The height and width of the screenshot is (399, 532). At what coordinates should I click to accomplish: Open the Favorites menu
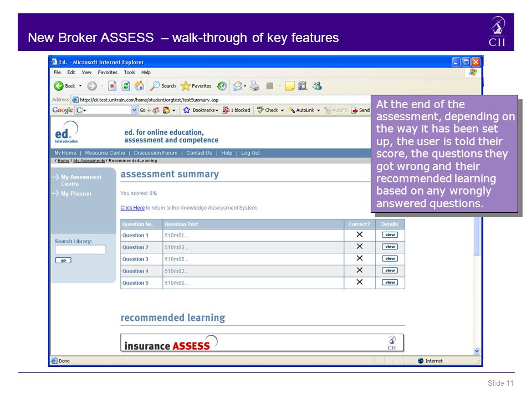tap(107, 72)
